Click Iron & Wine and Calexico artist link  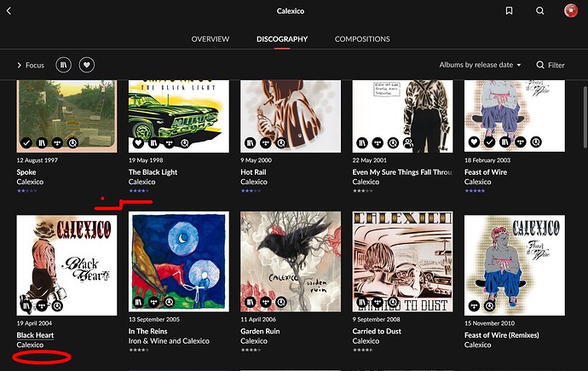(x=169, y=341)
